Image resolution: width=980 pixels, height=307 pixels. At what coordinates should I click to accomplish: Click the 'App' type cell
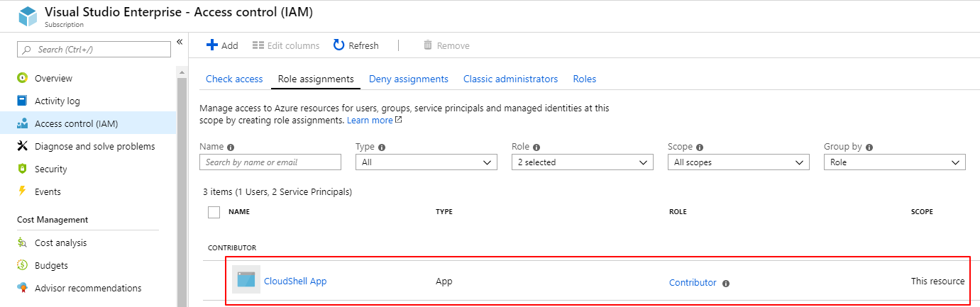point(444,281)
